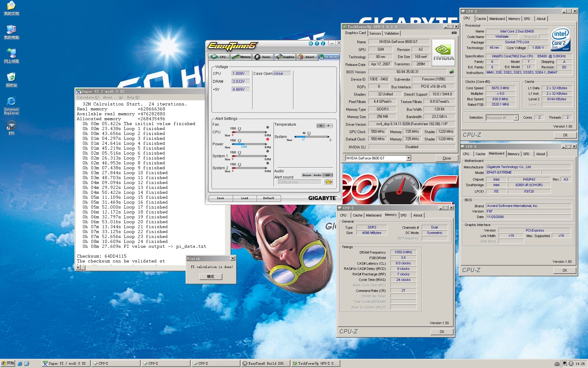Click the first CPU-Z taskbar button

click(x=116, y=363)
